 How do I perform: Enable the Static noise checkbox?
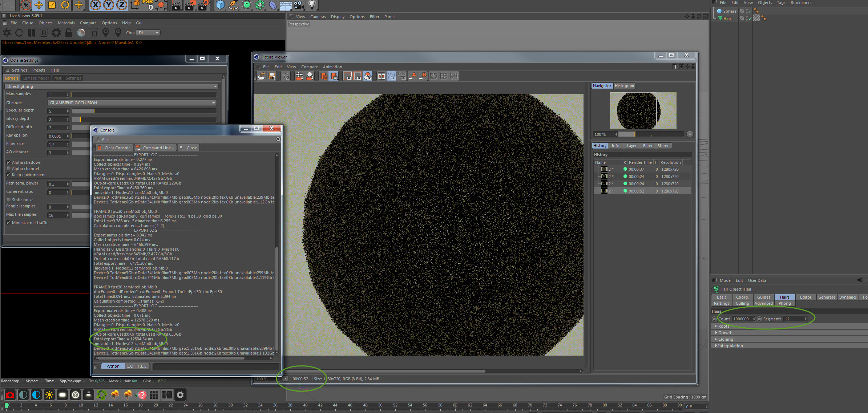pos(9,200)
